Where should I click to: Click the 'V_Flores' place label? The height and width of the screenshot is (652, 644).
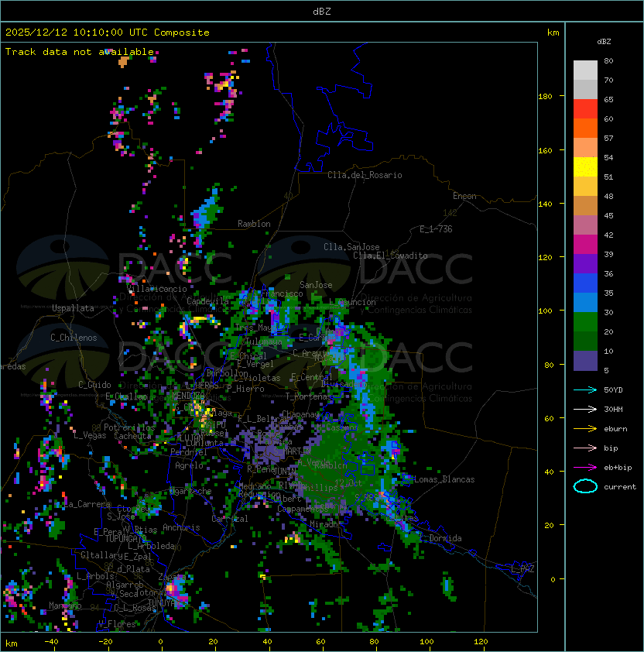(x=117, y=624)
